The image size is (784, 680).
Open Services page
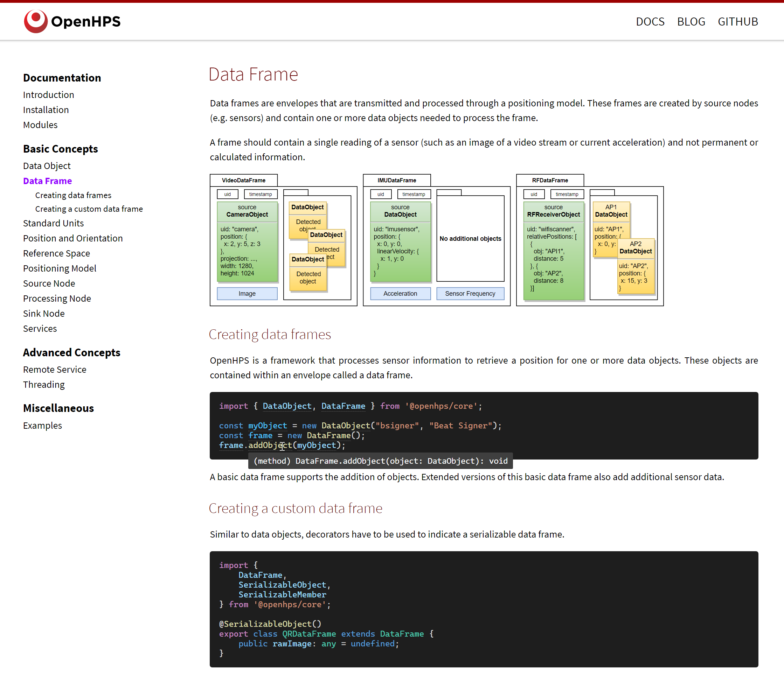(x=40, y=329)
